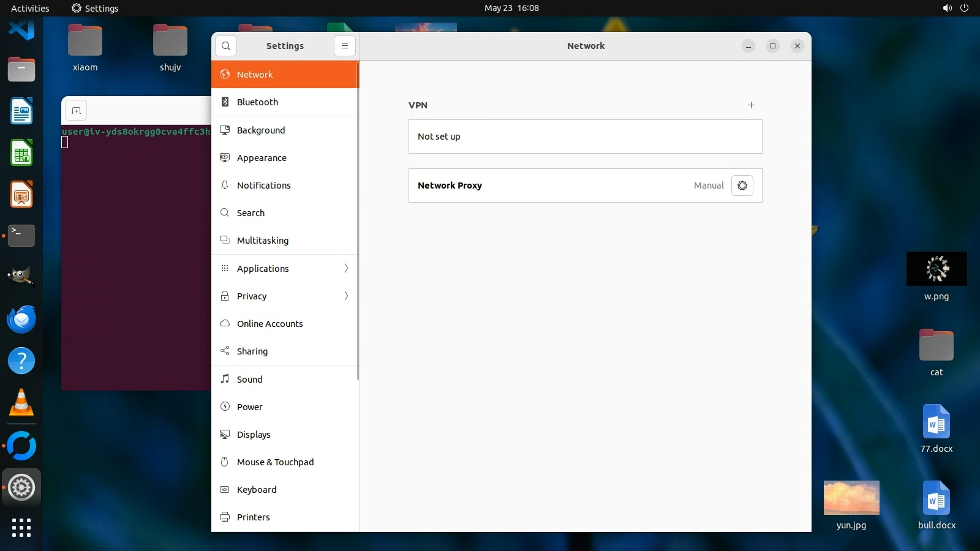Select the yun.jpg desktop thumbnail
Image resolution: width=980 pixels, height=551 pixels.
851,498
